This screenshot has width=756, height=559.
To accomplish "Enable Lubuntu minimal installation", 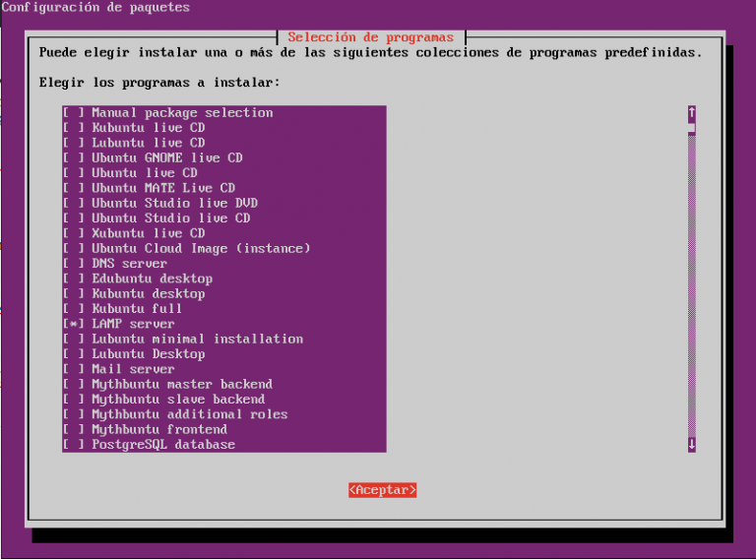I will pos(73,339).
